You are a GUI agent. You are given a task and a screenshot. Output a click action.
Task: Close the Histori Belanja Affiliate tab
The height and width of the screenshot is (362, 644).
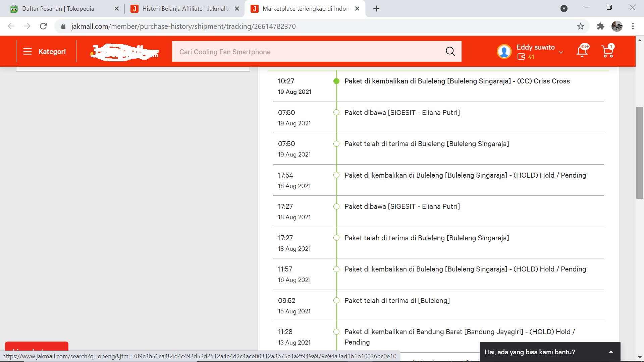[237, 9]
